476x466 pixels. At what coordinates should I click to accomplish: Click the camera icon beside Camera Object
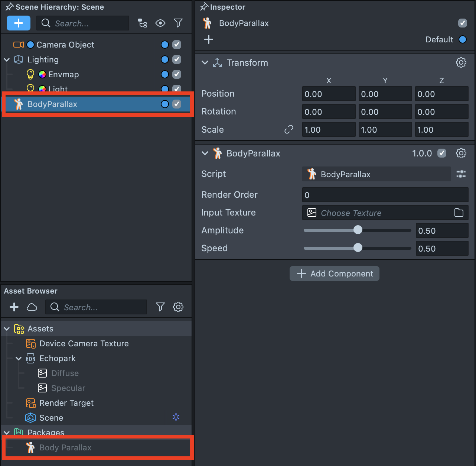(19, 45)
